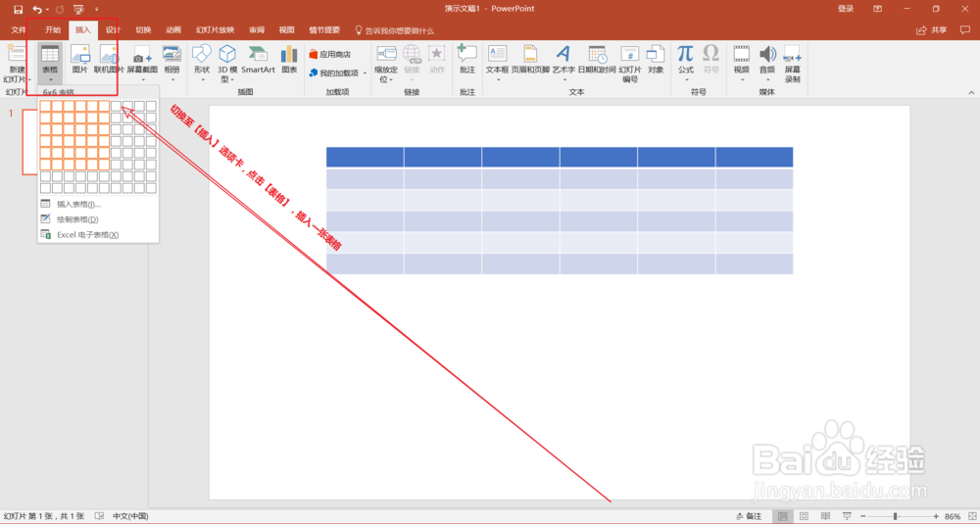Click the 新建幻灯片 icon
This screenshot has width=980, height=524.
coord(17,55)
